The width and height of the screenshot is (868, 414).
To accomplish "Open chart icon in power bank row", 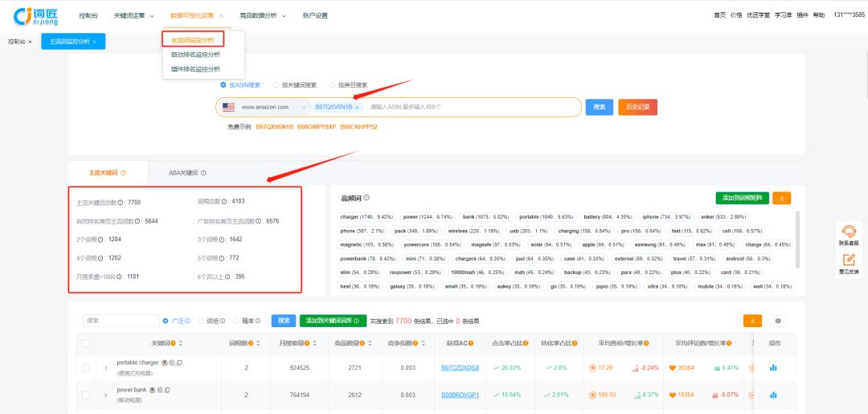I will point(773,396).
